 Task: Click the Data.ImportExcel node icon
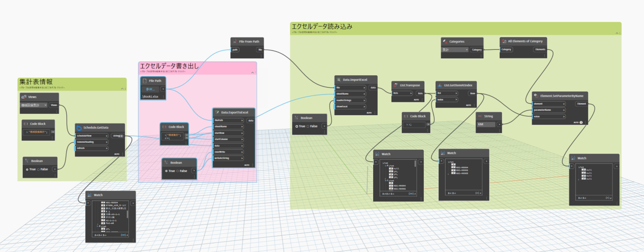pos(338,80)
